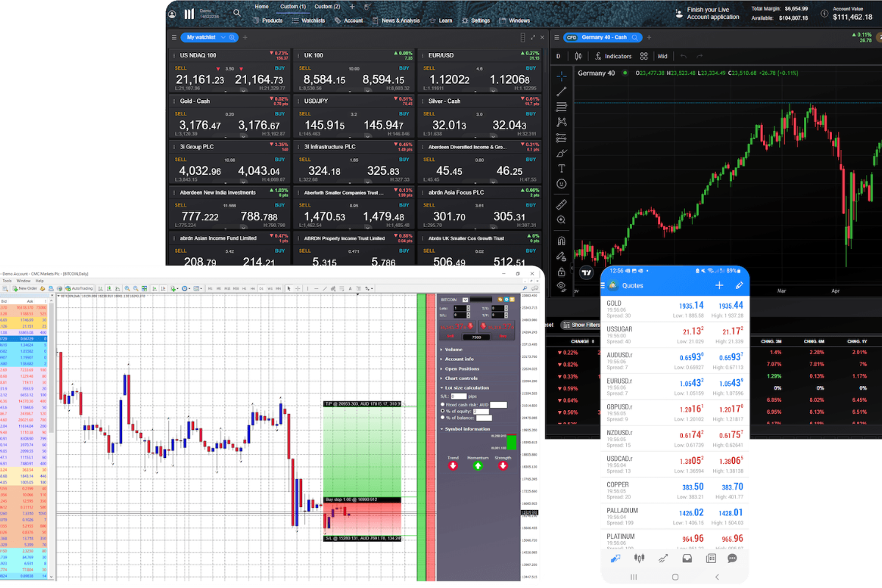Viewport: 882px width, 588px height.
Task: Select the Text annotation tool
Action: [x=562, y=169]
